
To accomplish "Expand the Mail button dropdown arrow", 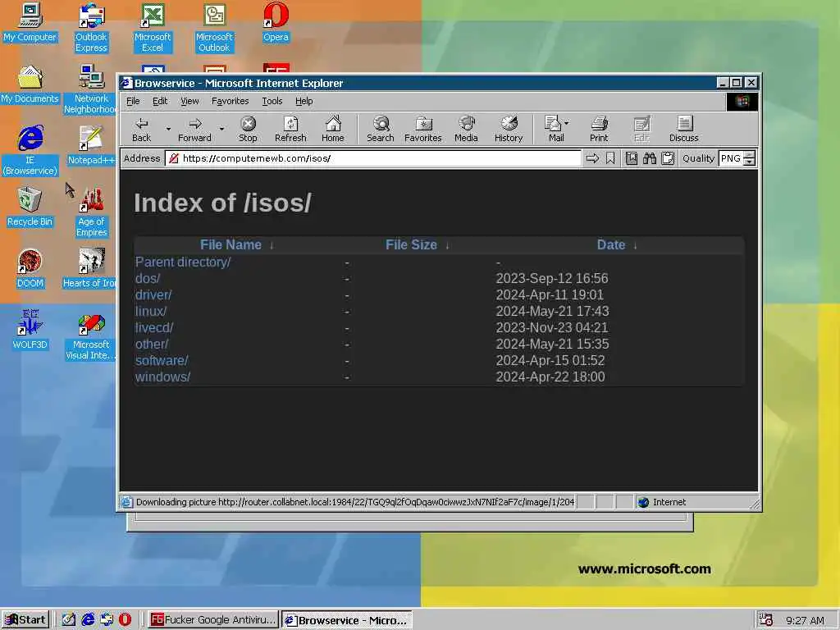I will (x=566, y=123).
